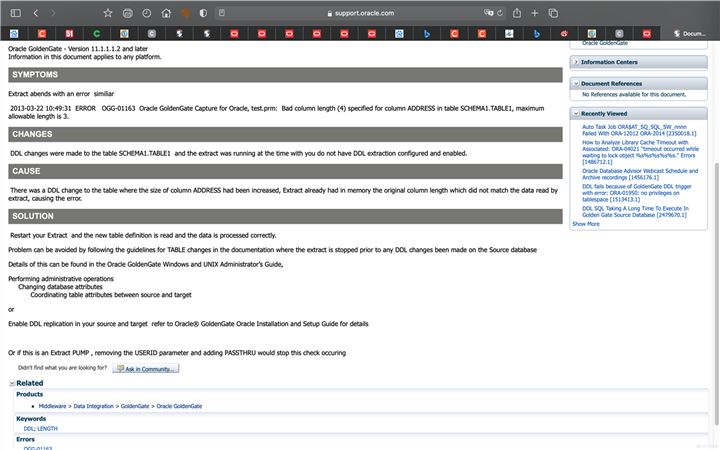Click the CHANGES section heading
This screenshot has width=720, height=450.
click(32, 135)
